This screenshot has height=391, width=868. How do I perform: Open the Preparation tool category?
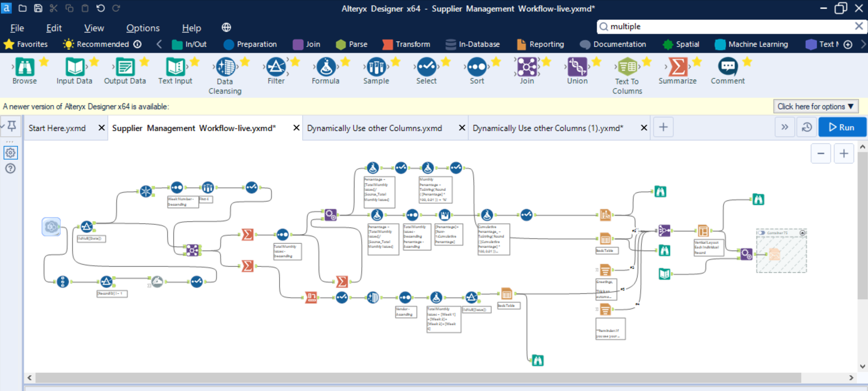click(250, 44)
